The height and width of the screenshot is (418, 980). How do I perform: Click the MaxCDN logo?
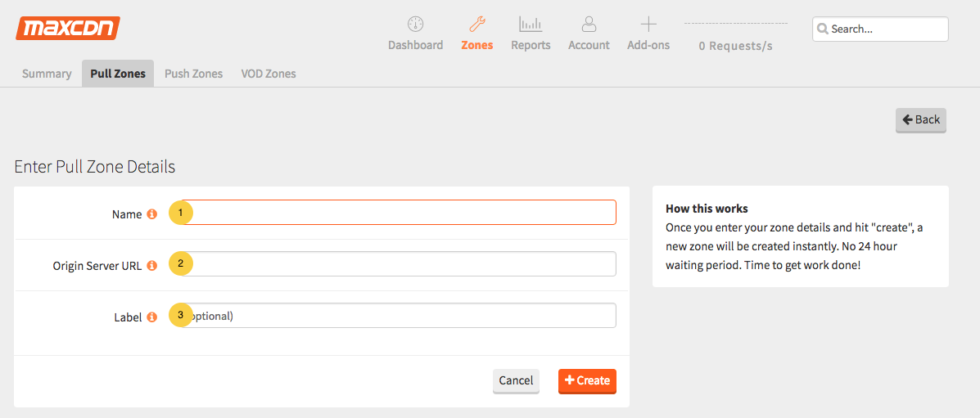click(68, 29)
